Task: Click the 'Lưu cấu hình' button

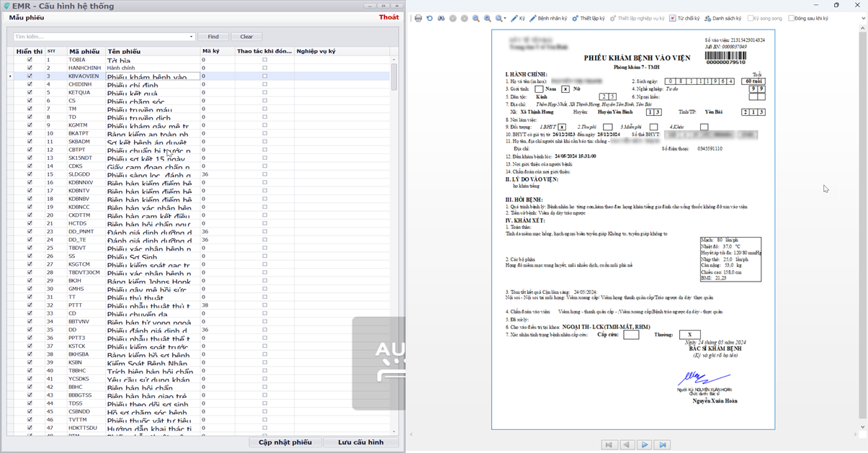Action: pos(360,442)
